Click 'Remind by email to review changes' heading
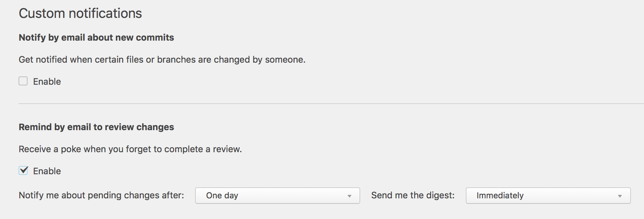Screen dimensions: 644x219 pyautogui.click(x=96, y=127)
